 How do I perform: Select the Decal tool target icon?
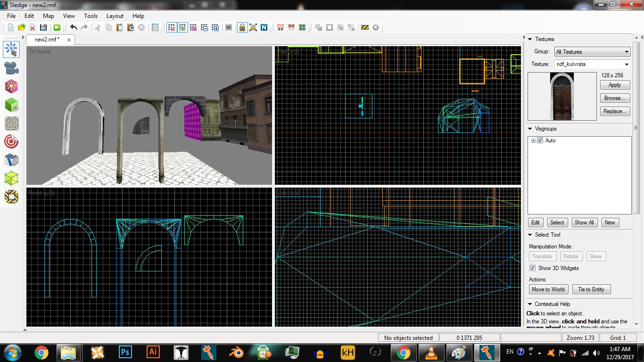(x=11, y=141)
